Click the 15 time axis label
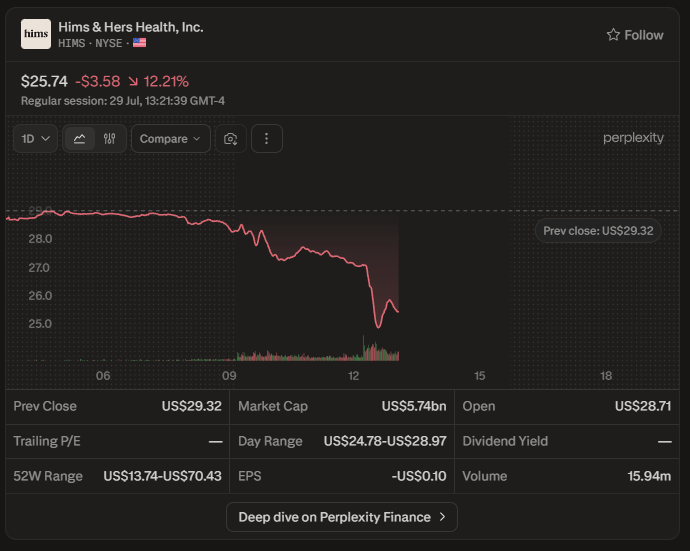Viewport: 690px width, 551px height. pos(480,375)
